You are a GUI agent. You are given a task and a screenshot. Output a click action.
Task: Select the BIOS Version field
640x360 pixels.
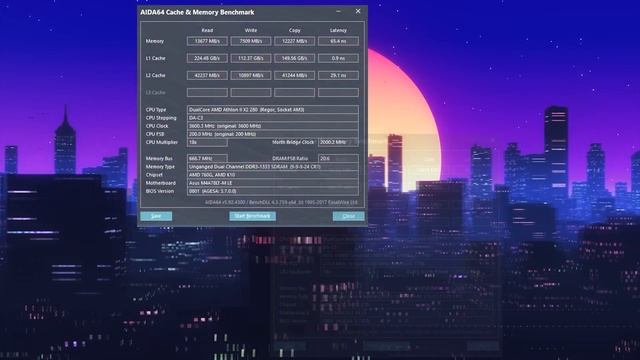[x=273, y=191]
